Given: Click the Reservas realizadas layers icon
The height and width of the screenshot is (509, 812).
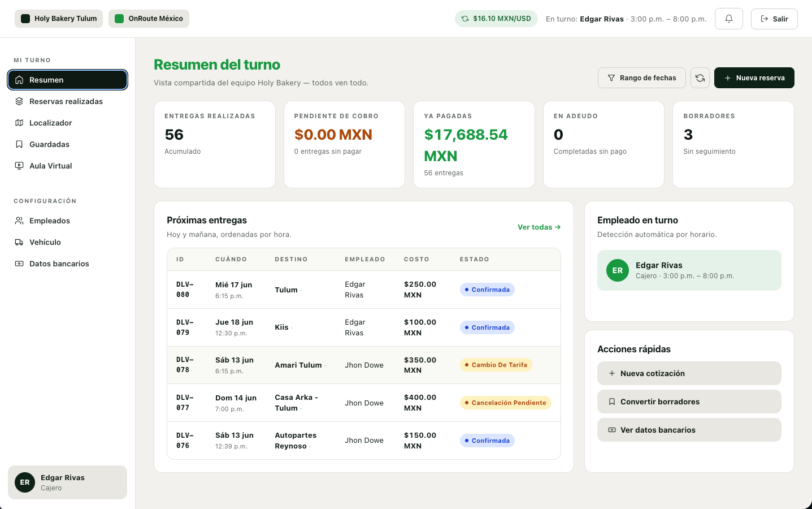Looking at the screenshot, I should pos(19,101).
